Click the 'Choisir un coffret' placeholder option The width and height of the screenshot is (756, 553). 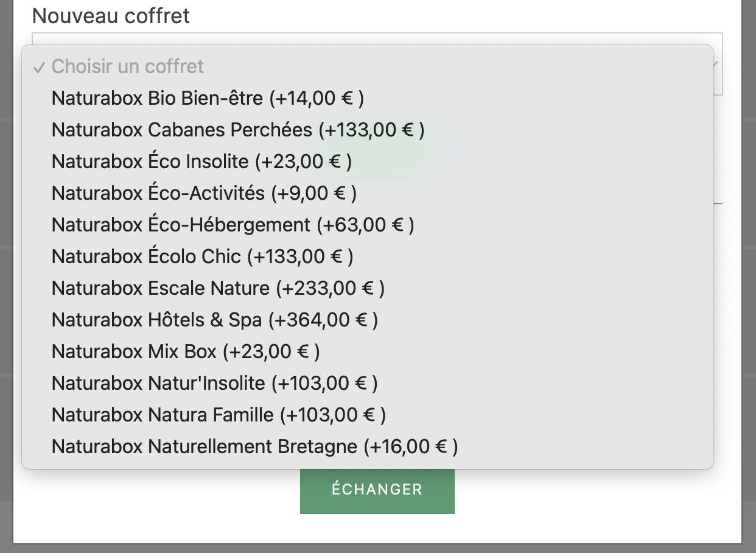(128, 66)
